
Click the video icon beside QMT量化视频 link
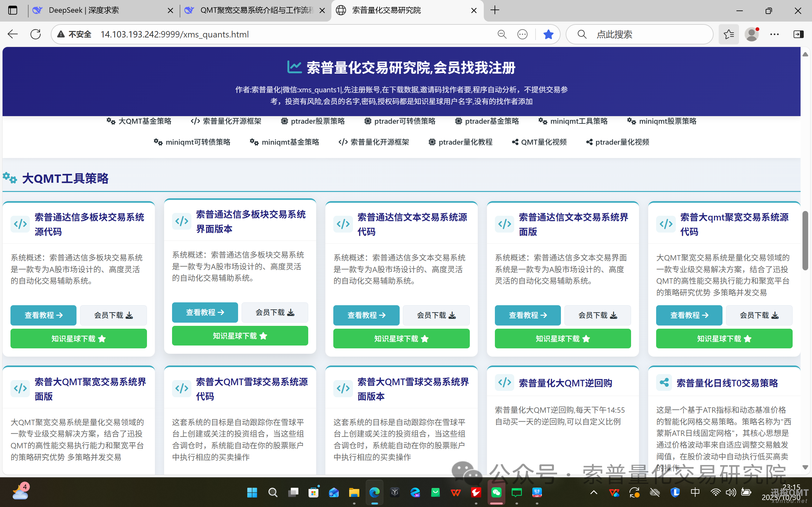tap(515, 142)
